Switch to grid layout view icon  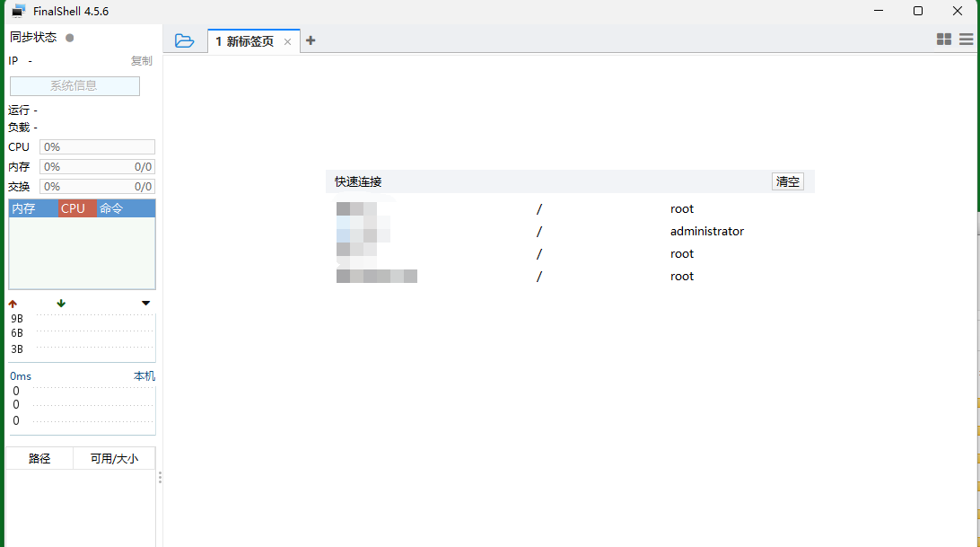pos(943,40)
